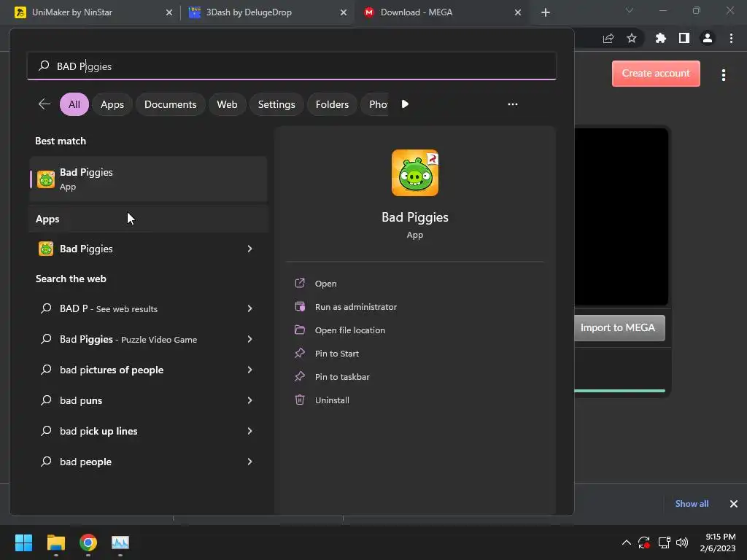
Task: Open clock and date 9:15 PM
Action: [x=718, y=542]
